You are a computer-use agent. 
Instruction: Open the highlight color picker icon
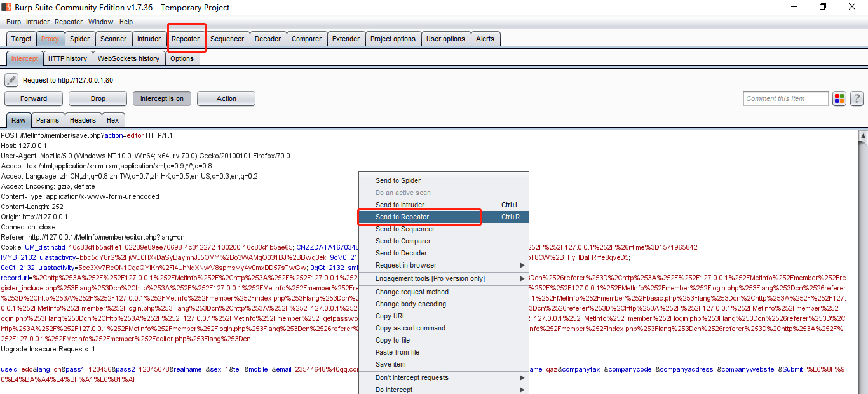[x=839, y=98]
